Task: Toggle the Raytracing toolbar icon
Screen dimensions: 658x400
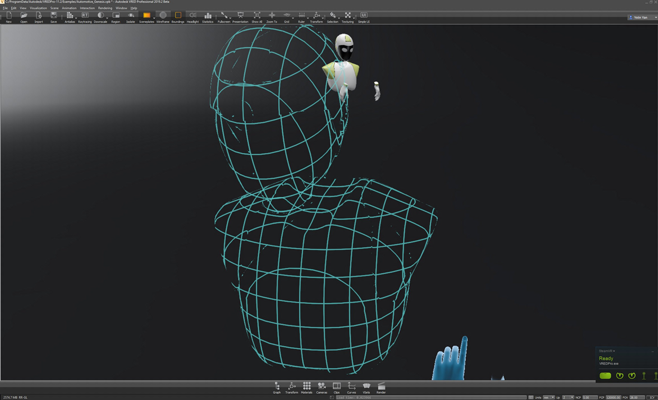Action: [x=85, y=16]
